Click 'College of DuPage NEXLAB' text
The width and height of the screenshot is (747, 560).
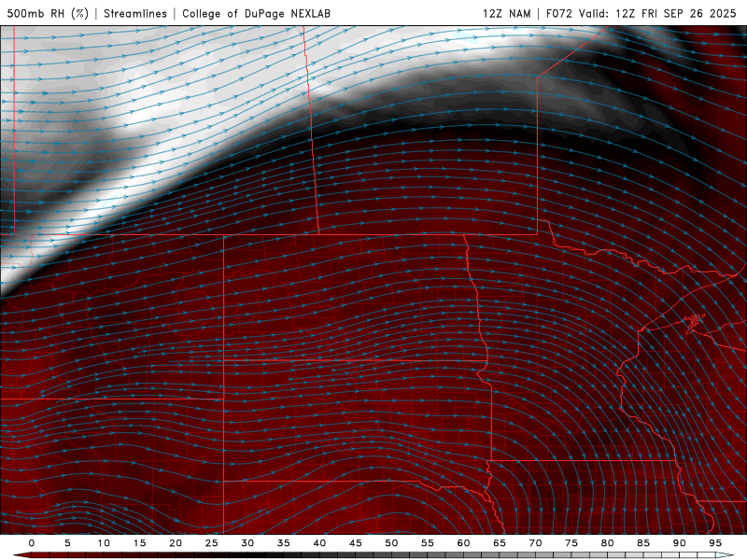tap(256, 13)
